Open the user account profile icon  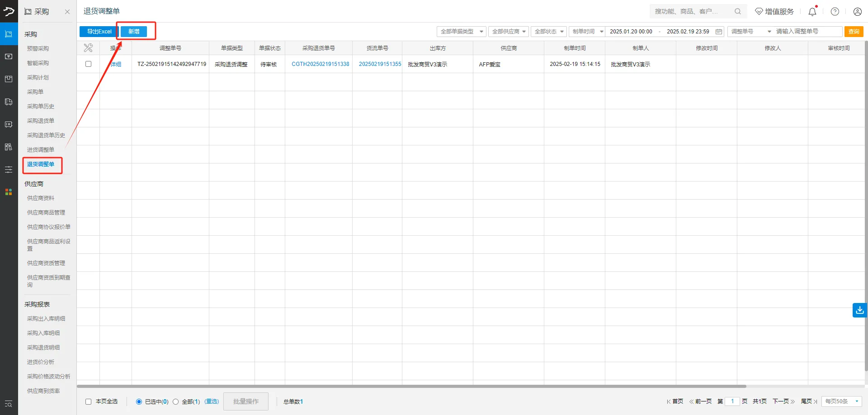coord(857,12)
